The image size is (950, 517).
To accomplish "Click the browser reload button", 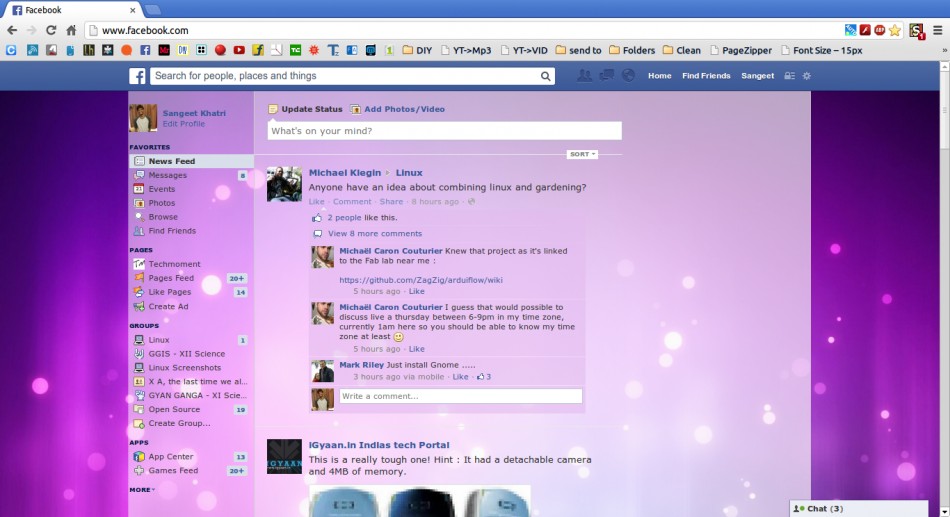I will coord(51,30).
